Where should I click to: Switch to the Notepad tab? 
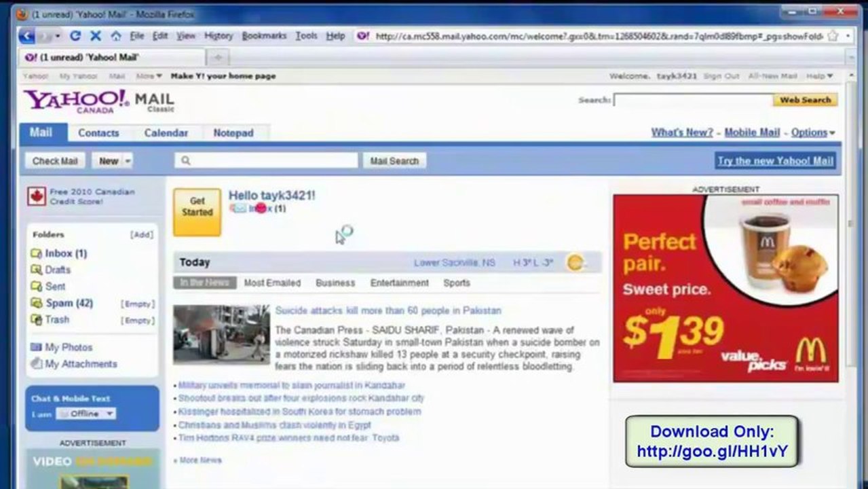[x=233, y=133]
